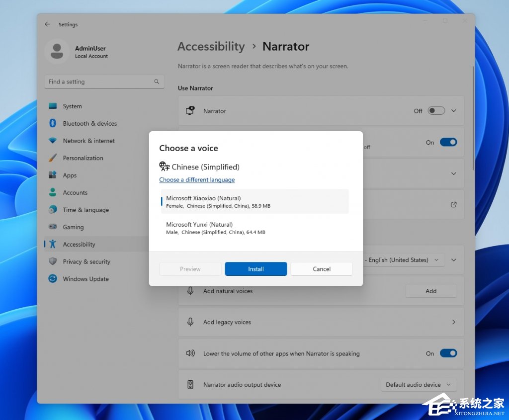Click the Personalization paintbrush icon
The height and width of the screenshot is (420, 509).
[53, 158]
